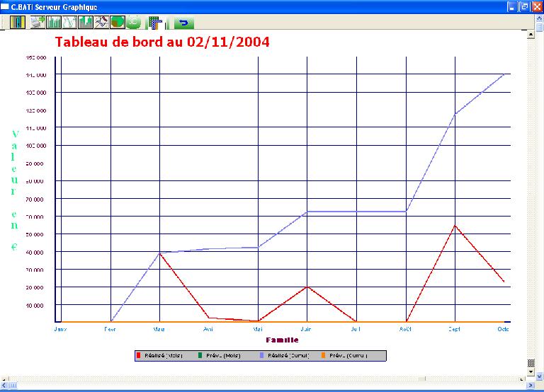Click the window's vertical scrollbar top arrow
Viewport: 544px width, 392px height.
tap(540, 17)
